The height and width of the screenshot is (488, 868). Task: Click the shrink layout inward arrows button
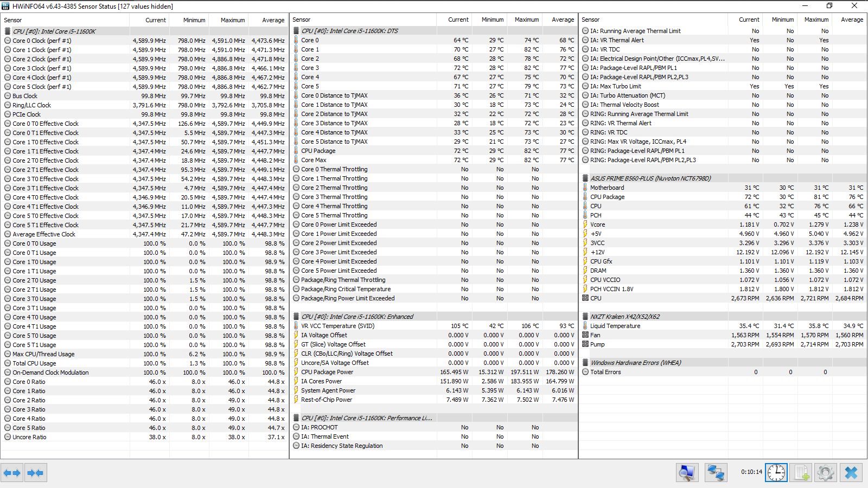click(35, 473)
